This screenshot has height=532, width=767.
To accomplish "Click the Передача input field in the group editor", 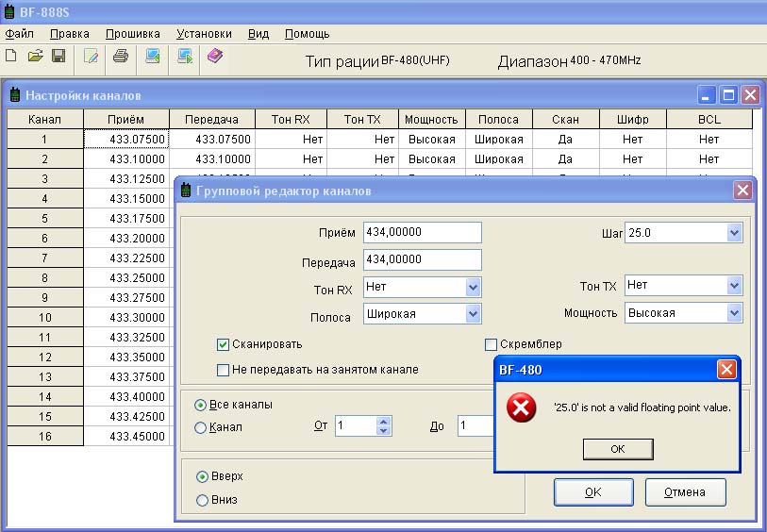I will (422, 259).
